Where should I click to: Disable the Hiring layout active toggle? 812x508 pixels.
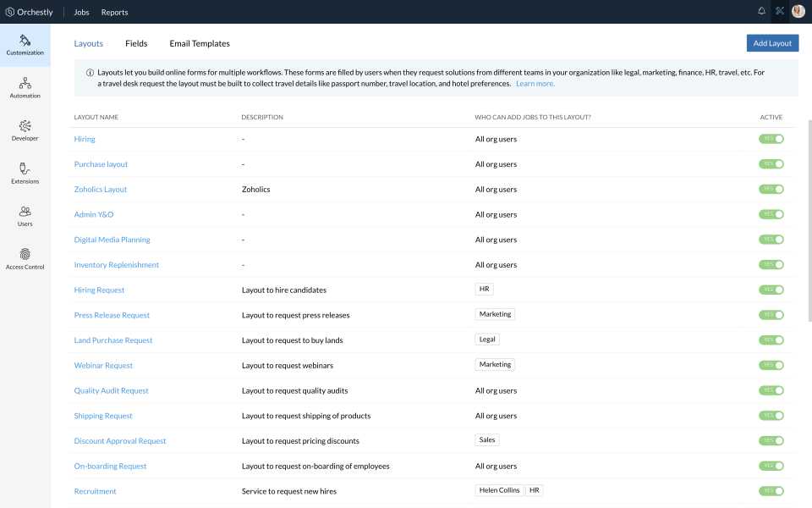pyautogui.click(x=771, y=139)
